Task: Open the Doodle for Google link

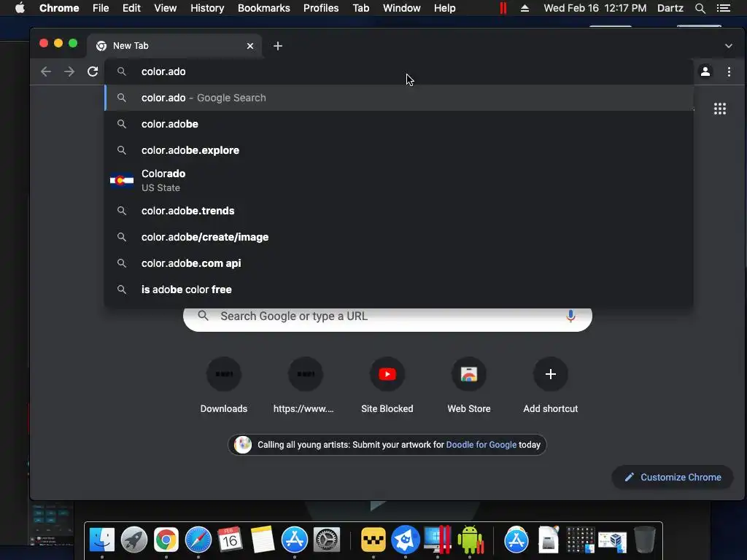Action: [481, 444]
